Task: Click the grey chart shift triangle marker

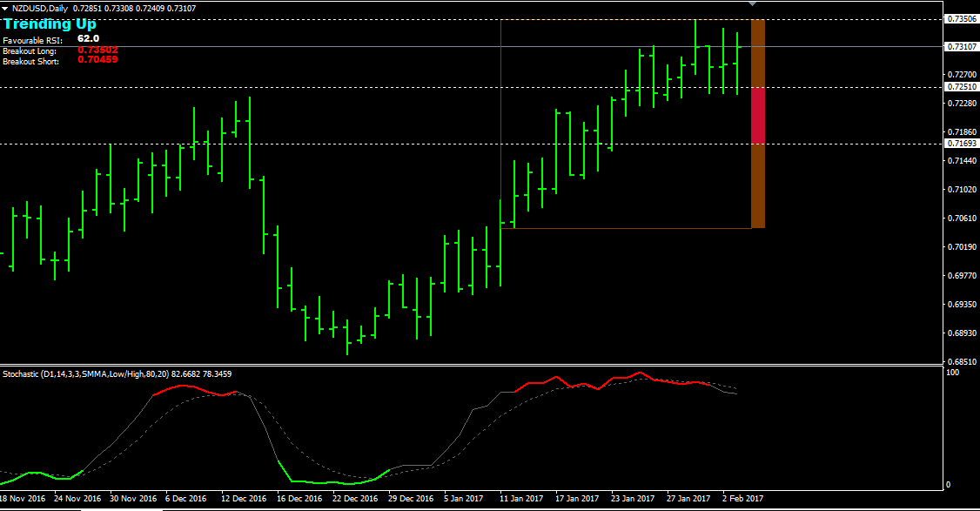Action: tap(753, 4)
